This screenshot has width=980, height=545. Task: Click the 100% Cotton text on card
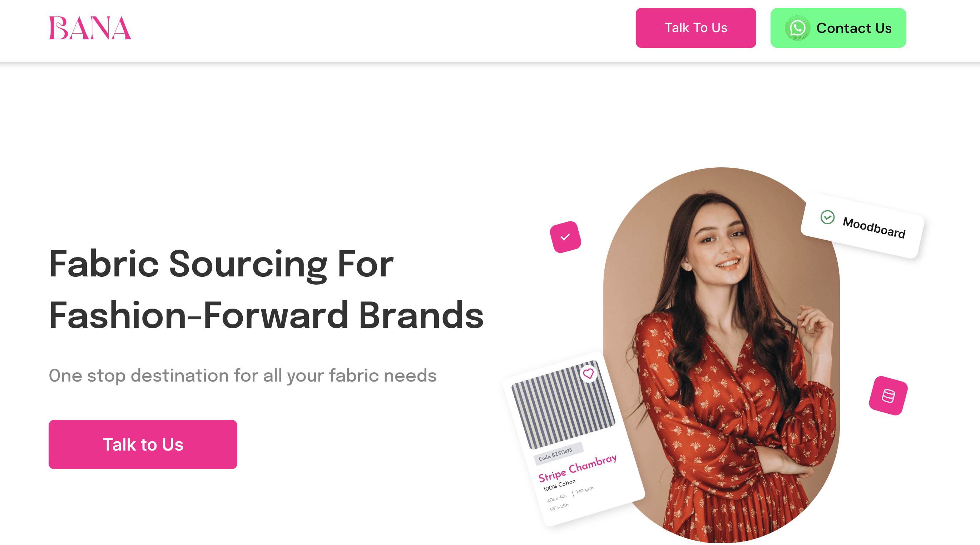(x=559, y=485)
